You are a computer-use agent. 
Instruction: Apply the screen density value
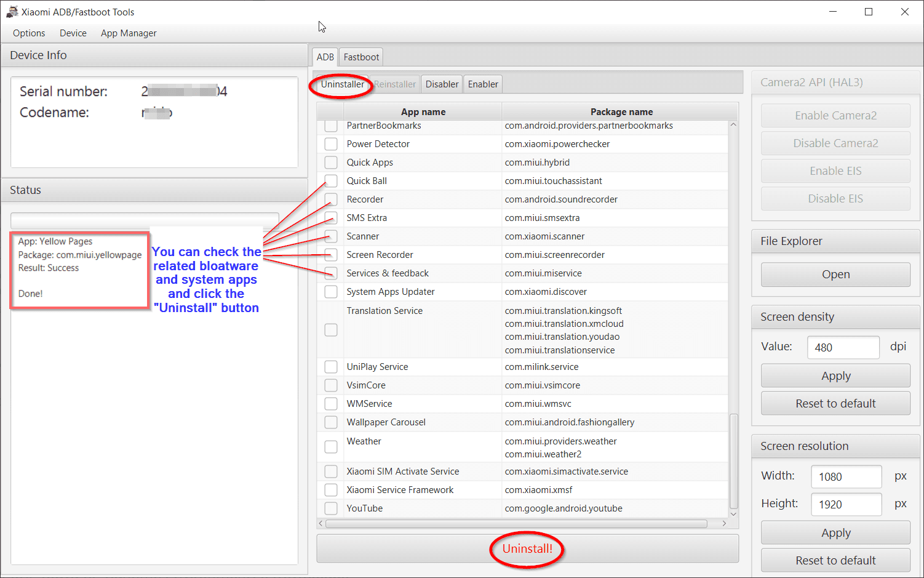(x=835, y=376)
